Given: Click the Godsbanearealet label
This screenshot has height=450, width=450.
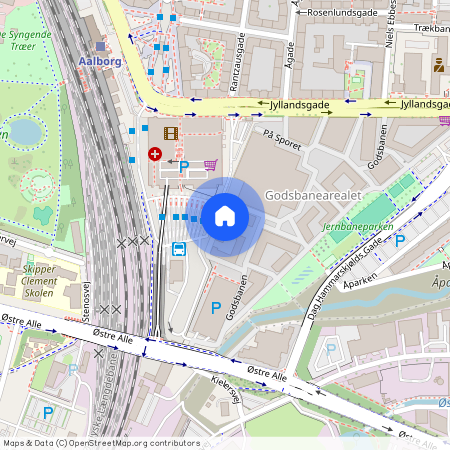Looking at the screenshot, I should pyautogui.click(x=313, y=195).
